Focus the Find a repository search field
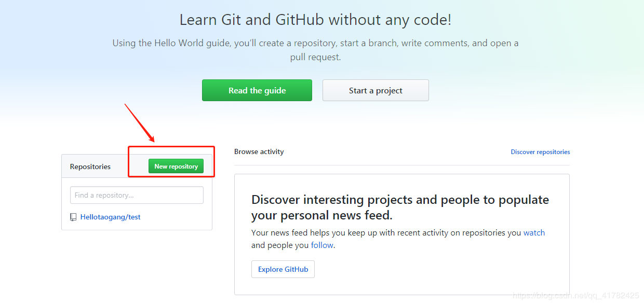 click(x=137, y=195)
